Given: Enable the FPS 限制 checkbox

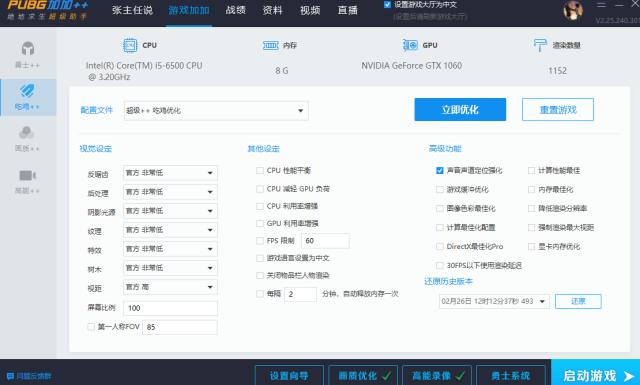Looking at the screenshot, I should (260, 241).
